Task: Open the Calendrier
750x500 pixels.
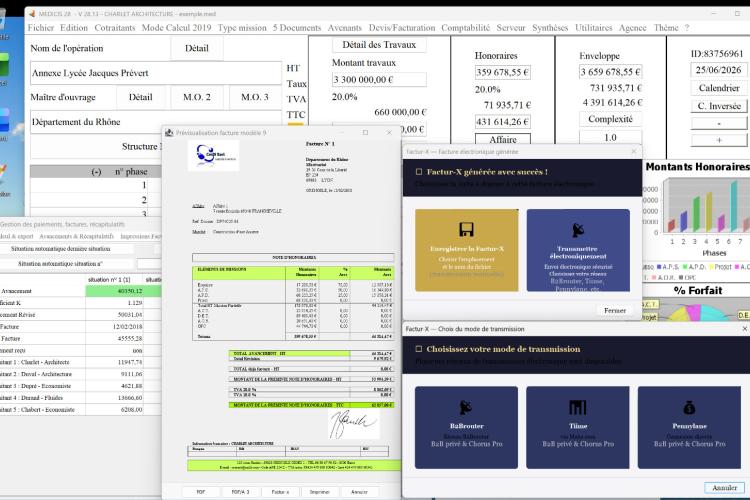Action: (x=719, y=88)
